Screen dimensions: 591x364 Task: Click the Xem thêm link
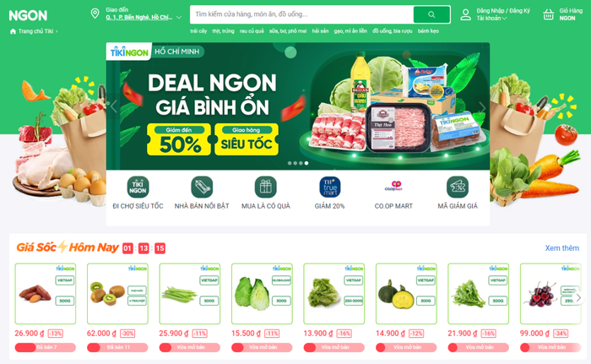point(562,248)
